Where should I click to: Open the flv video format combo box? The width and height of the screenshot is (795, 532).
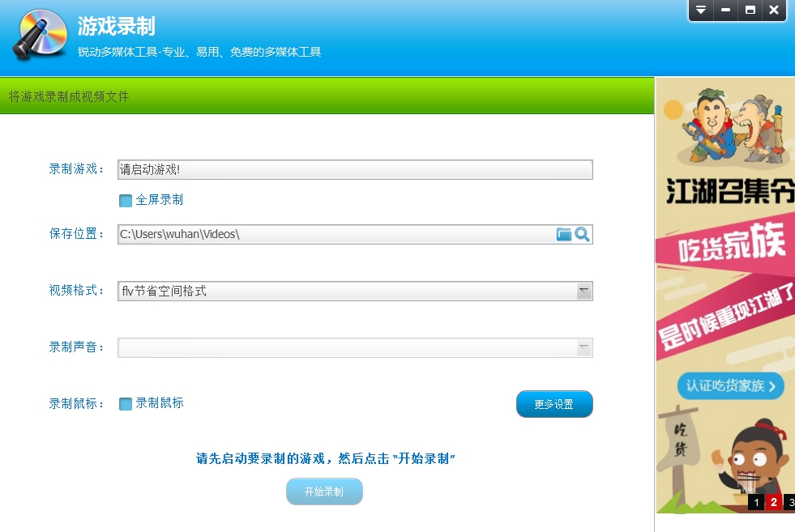pyautogui.click(x=355, y=291)
